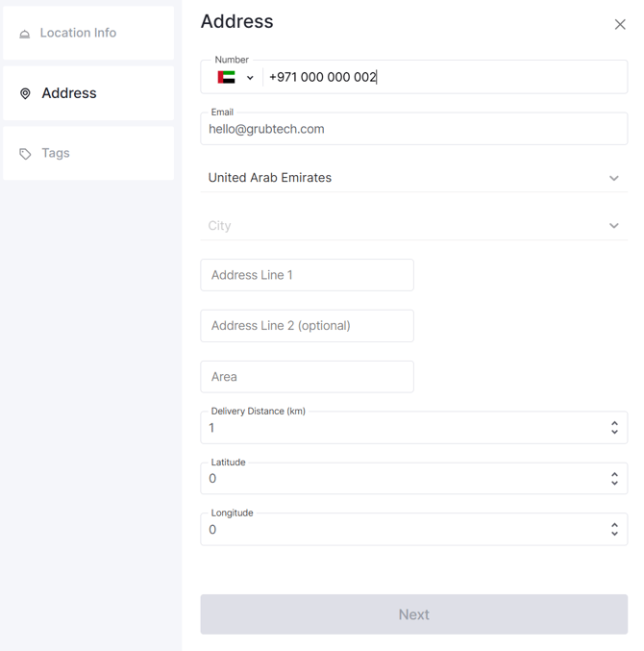Image resolution: width=644 pixels, height=651 pixels.
Task: Increase Delivery Distance with up arrow
Action: (614, 423)
